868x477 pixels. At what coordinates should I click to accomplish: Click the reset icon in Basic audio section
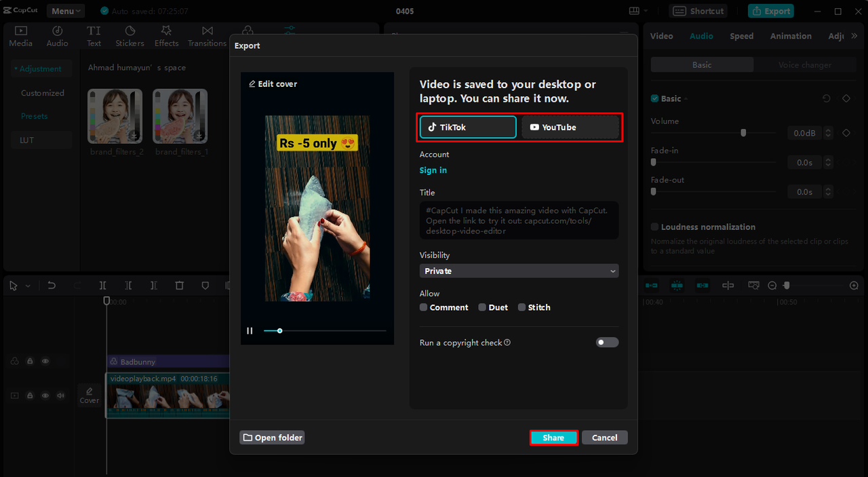tap(826, 98)
